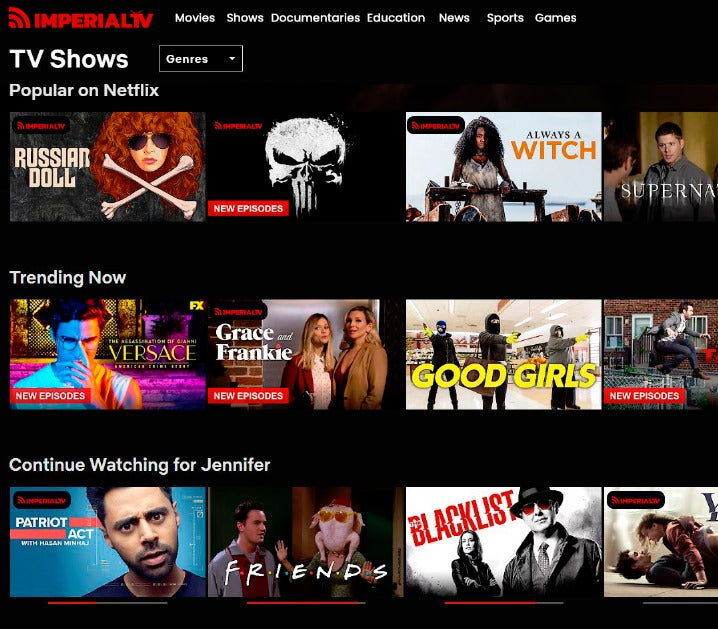Click ImperialTV badge on Punisher thumbnail
This screenshot has width=718, height=629.
tap(239, 126)
